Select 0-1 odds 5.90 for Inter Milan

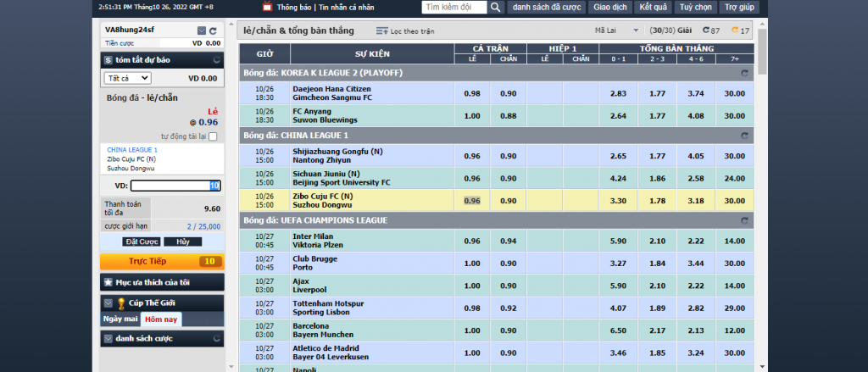pyautogui.click(x=618, y=242)
